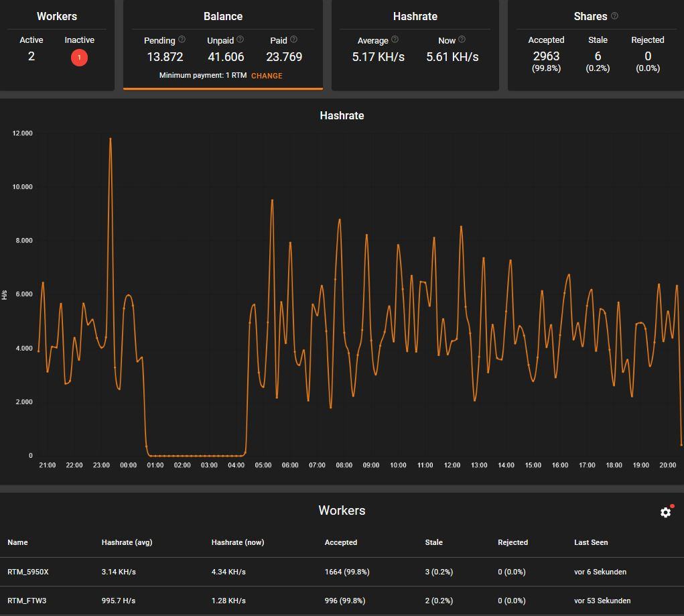Click the active workers count 2
Screen dimensions: 684x616
coord(31,56)
